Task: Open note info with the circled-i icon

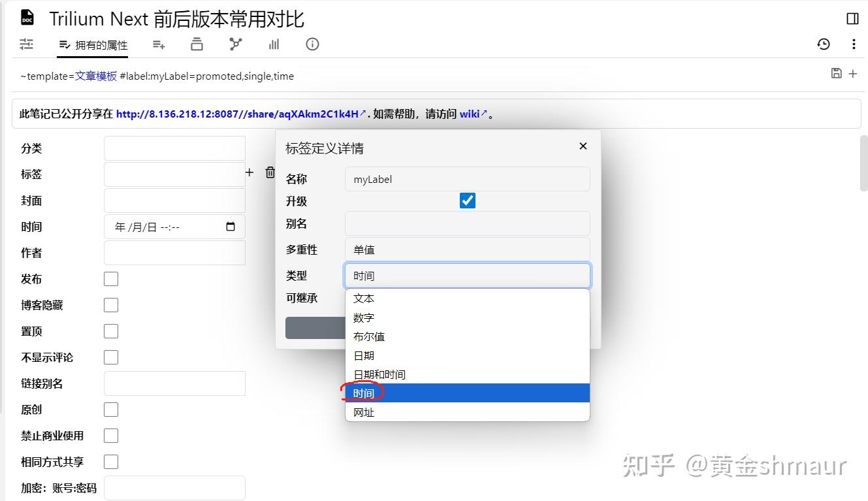Action: 312,44
